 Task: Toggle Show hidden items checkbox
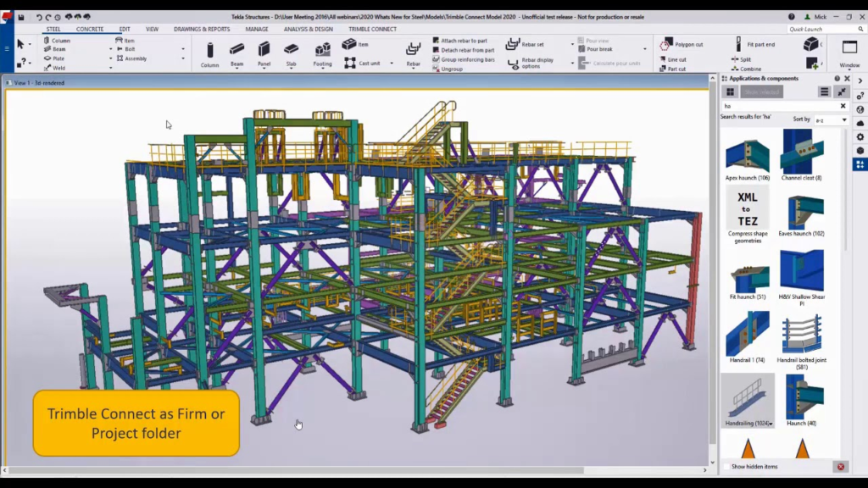coord(726,467)
